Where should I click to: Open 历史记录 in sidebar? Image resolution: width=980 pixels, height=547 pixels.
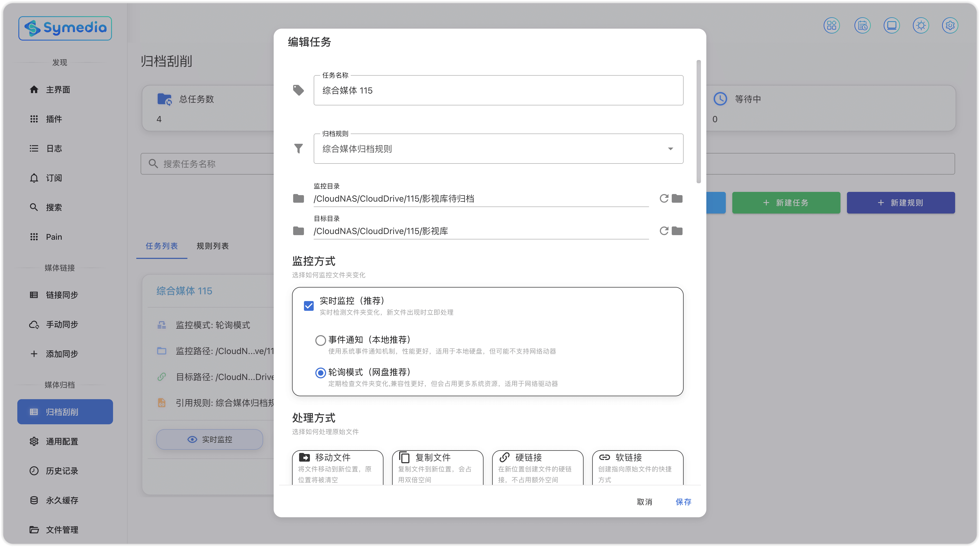[x=62, y=471]
